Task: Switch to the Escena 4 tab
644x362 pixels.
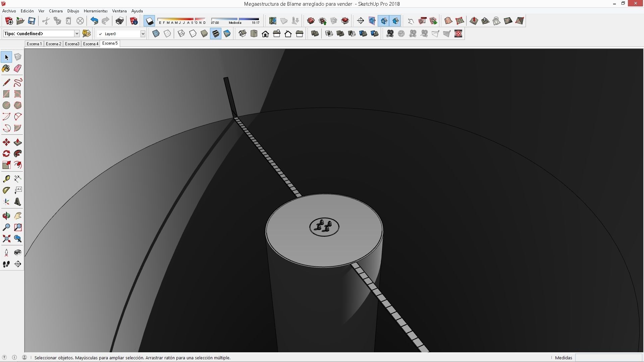Action: click(91, 44)
